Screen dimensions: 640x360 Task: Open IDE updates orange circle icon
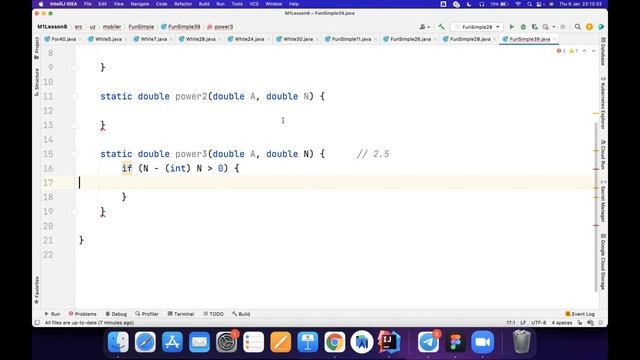tap(589, 27)
